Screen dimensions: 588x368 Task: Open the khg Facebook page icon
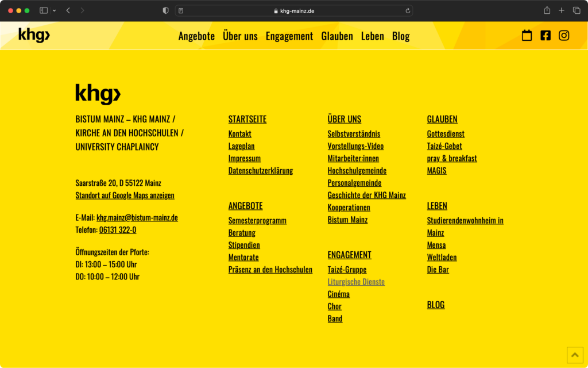click(545, 35)
